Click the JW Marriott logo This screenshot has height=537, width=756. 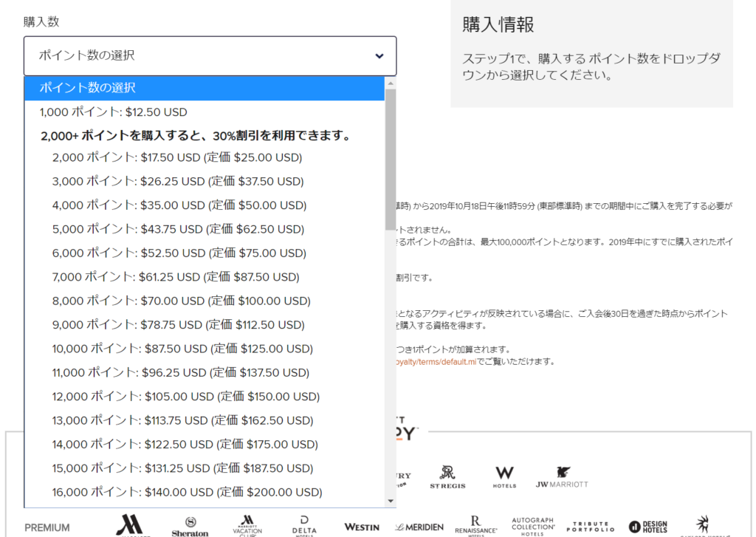coord(562,476)
